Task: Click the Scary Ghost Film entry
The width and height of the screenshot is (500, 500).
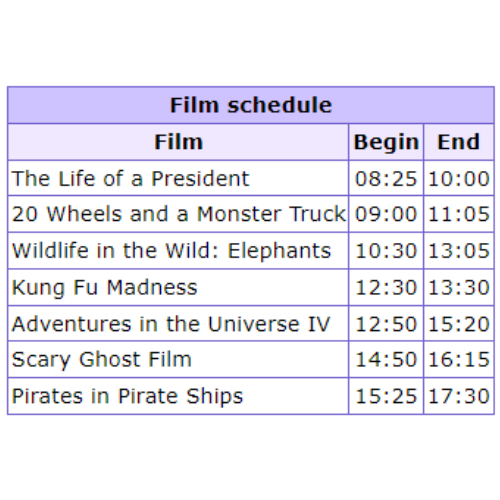Action: (x=101, y=359)
